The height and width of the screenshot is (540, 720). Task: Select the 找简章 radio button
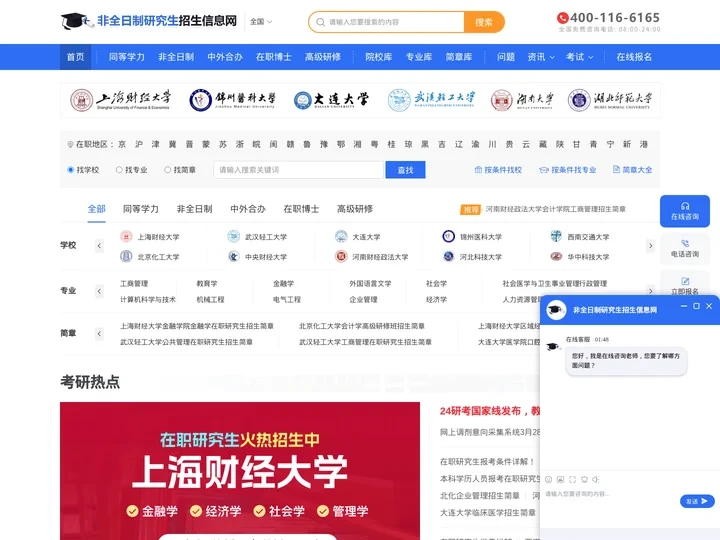[x=168, y=170]
